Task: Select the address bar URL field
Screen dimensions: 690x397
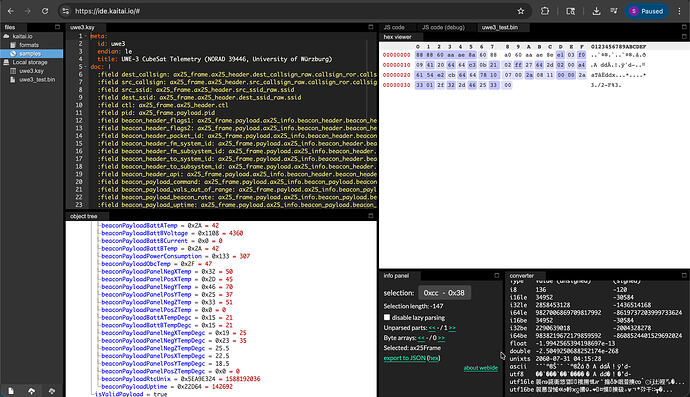Action: [x=295, y=11]
